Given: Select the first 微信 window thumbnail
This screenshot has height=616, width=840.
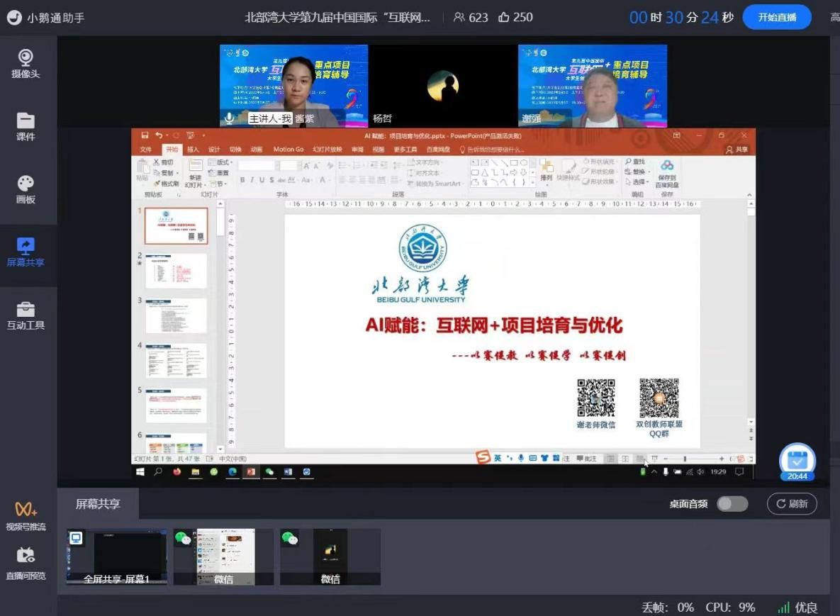Looking at the screenshot, I should [x=223, y=556].
